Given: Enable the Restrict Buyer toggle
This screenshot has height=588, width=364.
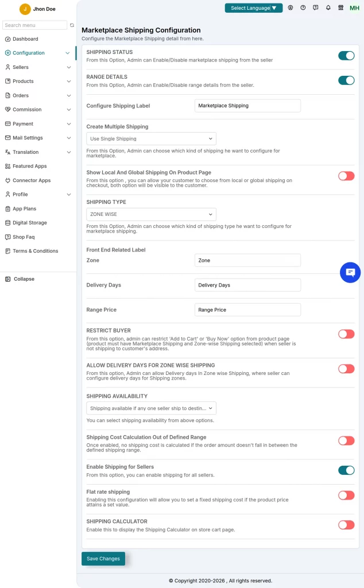Looking at the screenshot, I should click(x=346, y=334).
